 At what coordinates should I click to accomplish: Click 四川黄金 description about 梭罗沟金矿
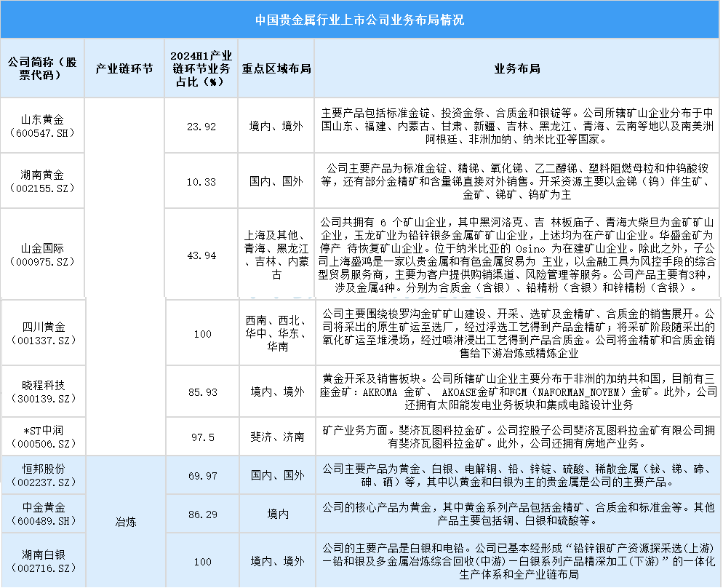point(519,333)
